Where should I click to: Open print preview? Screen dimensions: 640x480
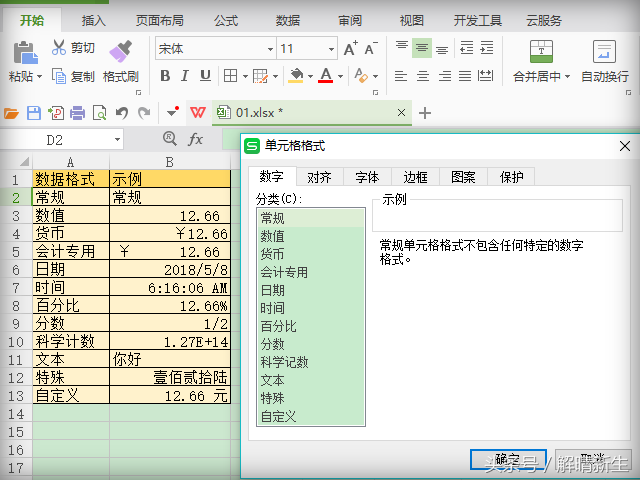100,113
